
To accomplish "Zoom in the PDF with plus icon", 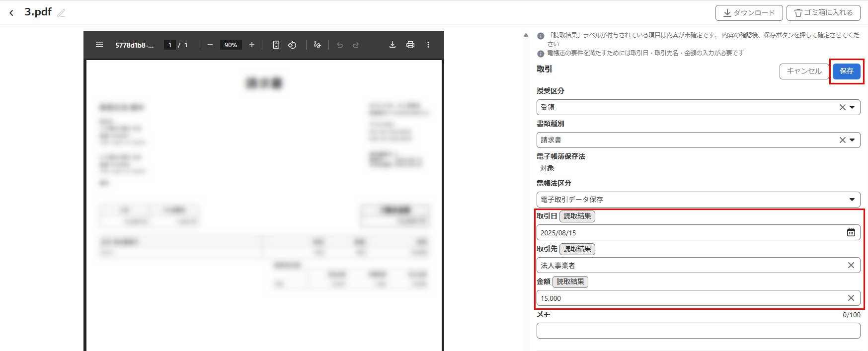I will point(252,45).
